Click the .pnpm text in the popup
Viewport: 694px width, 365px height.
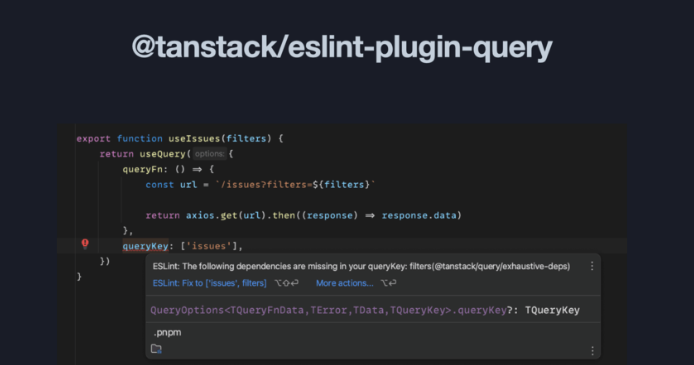pyautogui.click(x=167, y=333)
